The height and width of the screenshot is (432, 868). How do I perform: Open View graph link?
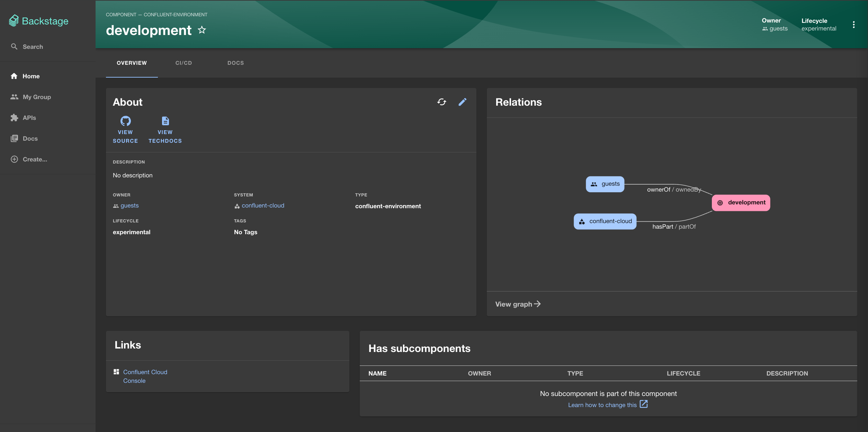point(518,304)
